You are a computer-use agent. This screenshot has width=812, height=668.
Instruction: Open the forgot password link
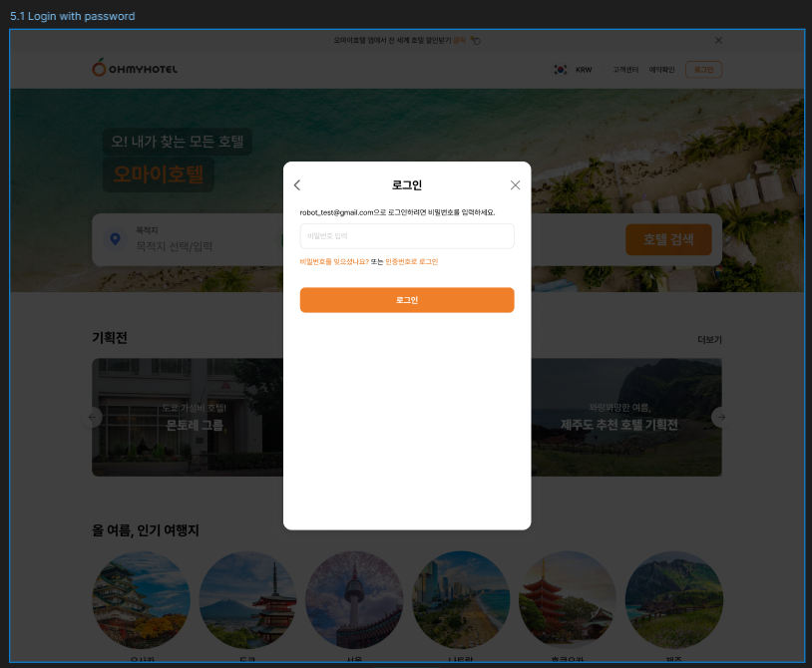(334, 262)
